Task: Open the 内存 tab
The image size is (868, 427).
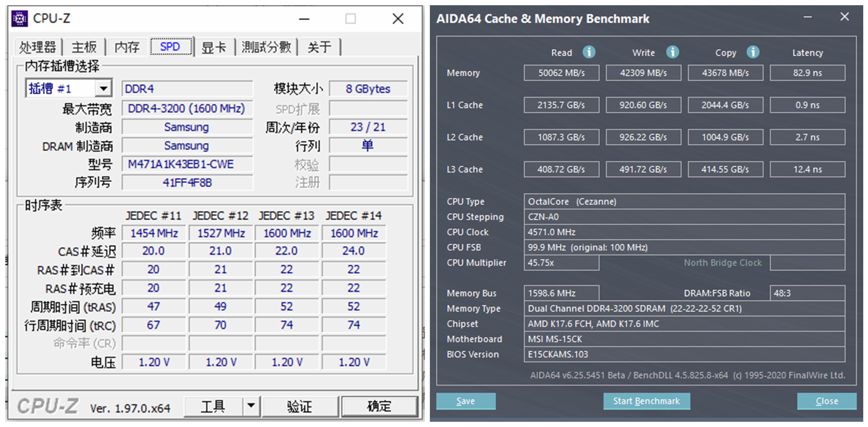Action: [127, 47]
